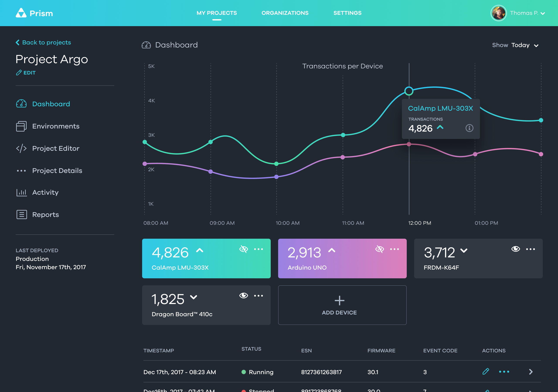Image resolution: width=558 pixels, height=392 pixels.
Task: Show Dragon Board 410c series with eye
Action: click(x=243, y=296)
